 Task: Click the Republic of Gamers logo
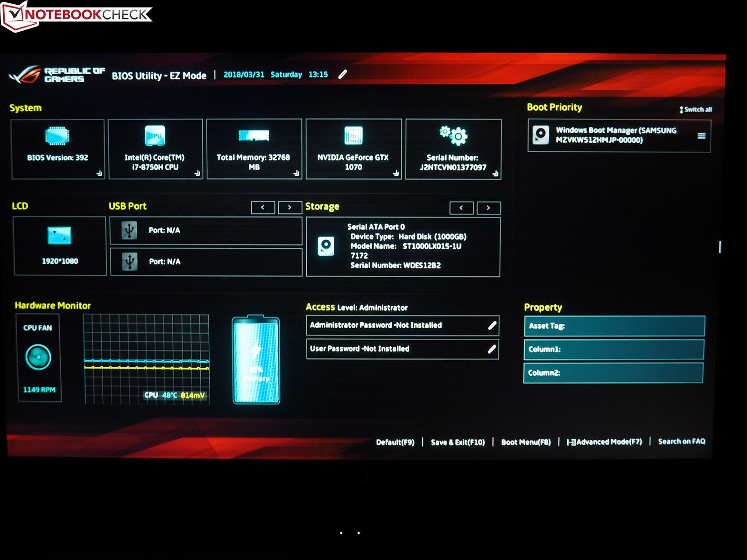point(57,75)
